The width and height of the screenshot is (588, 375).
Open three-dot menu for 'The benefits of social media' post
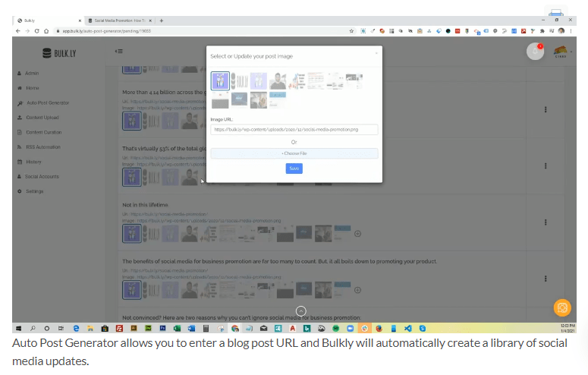(546, 279)
